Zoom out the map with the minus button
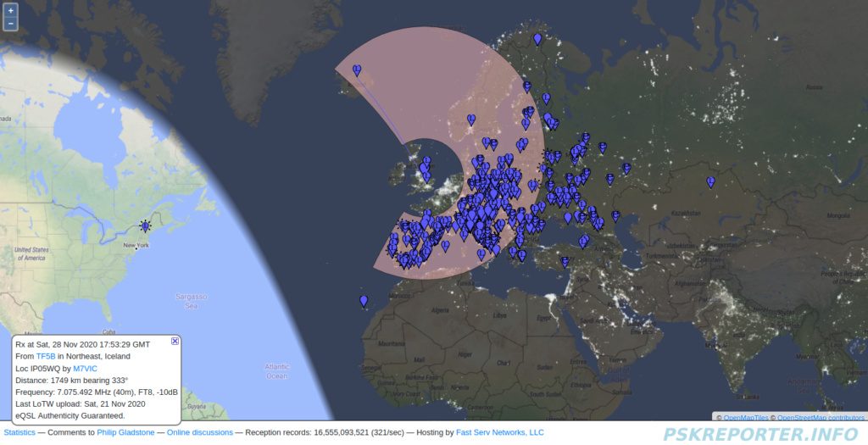 point(10,23)
